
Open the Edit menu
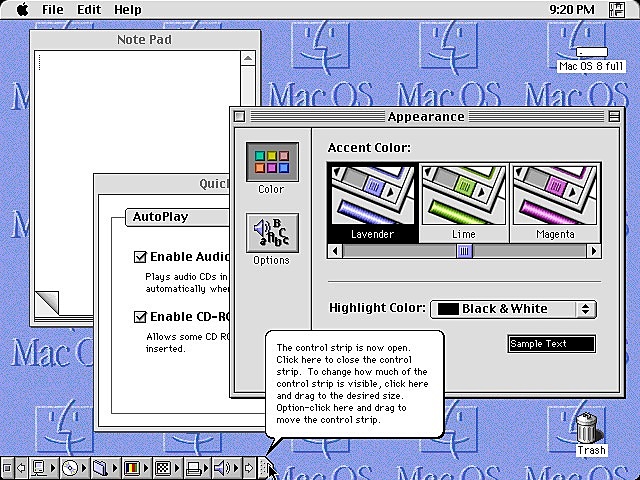pyautogui.click(x=89, y=9)
